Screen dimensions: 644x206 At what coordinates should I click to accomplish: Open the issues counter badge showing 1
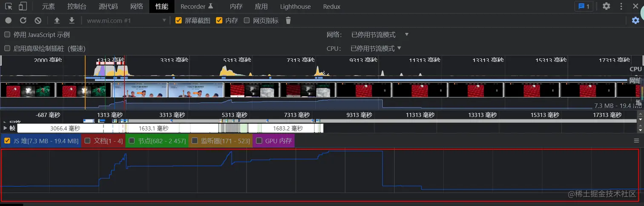(x=584, y=6)
